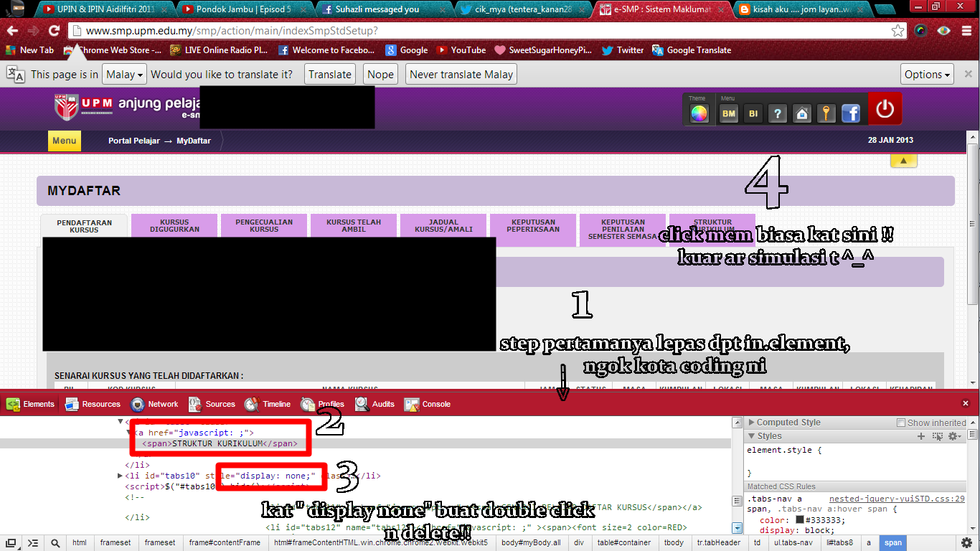Switch language with the BI button
Screen dimensions: 980x551
[753, 113]
